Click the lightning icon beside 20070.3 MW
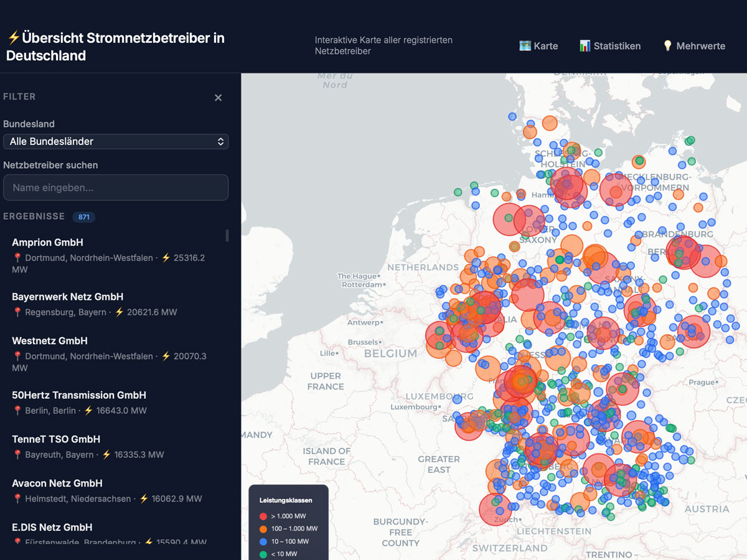The image size is (747, 560). 166,357
